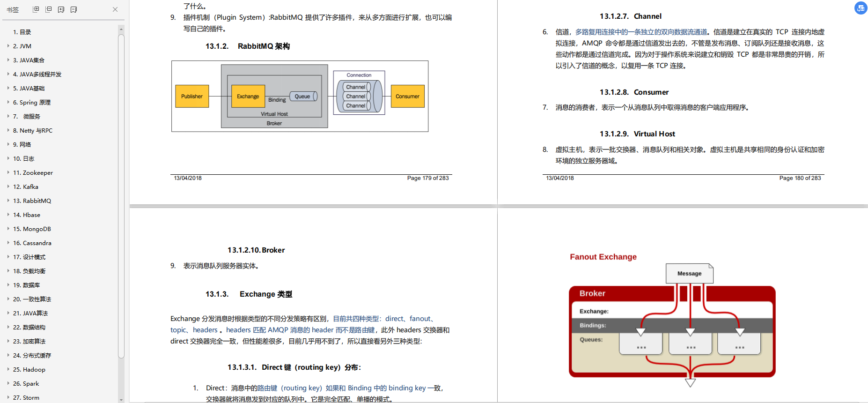This screenshot has height=403, width=868.
Task: Expand the '9. 网络' bookmark arrow
Action: (x=8, y=144)
